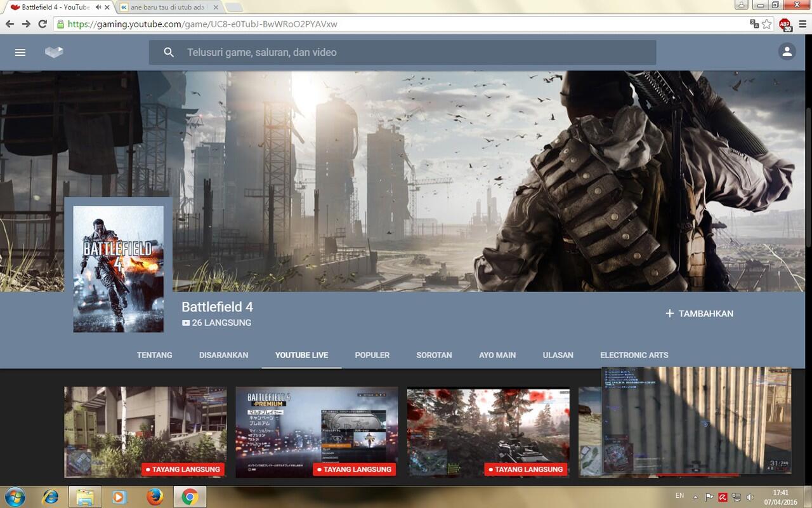The width and height of the screenshot is (812, 508).
Task: Open Windows Explorer from taskbar
Action: [85, 497]
